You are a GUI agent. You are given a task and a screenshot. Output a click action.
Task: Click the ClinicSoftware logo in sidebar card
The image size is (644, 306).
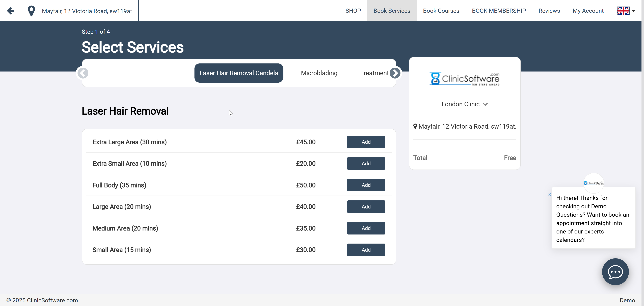coord(465,79)
